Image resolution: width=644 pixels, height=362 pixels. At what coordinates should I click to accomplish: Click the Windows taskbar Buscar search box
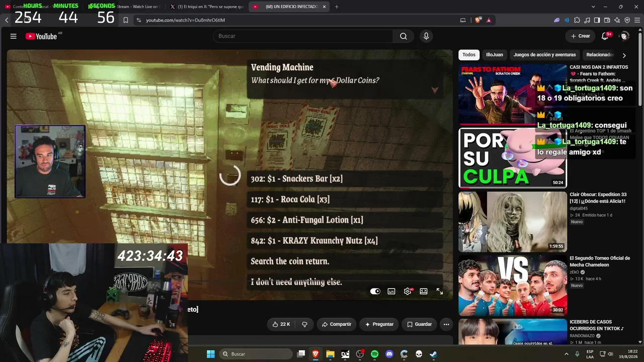click(x=256, y=354)
